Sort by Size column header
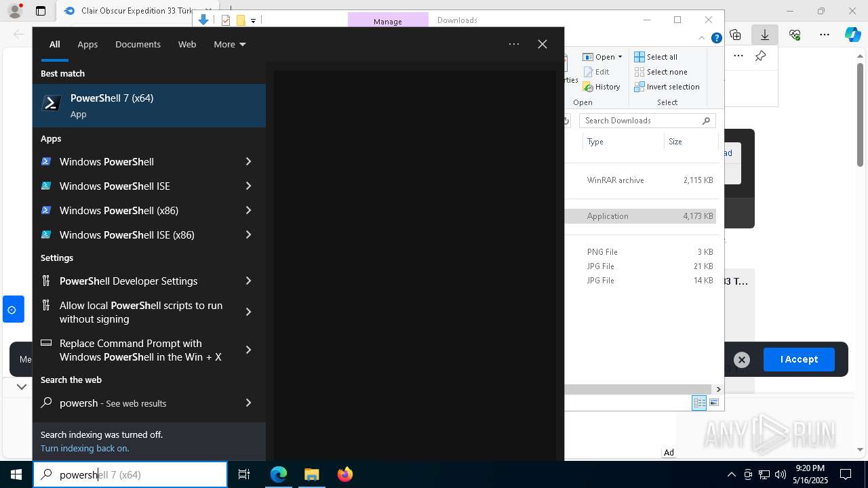Image resolution: width=868 pixels, height=488 pixels. 690,142
